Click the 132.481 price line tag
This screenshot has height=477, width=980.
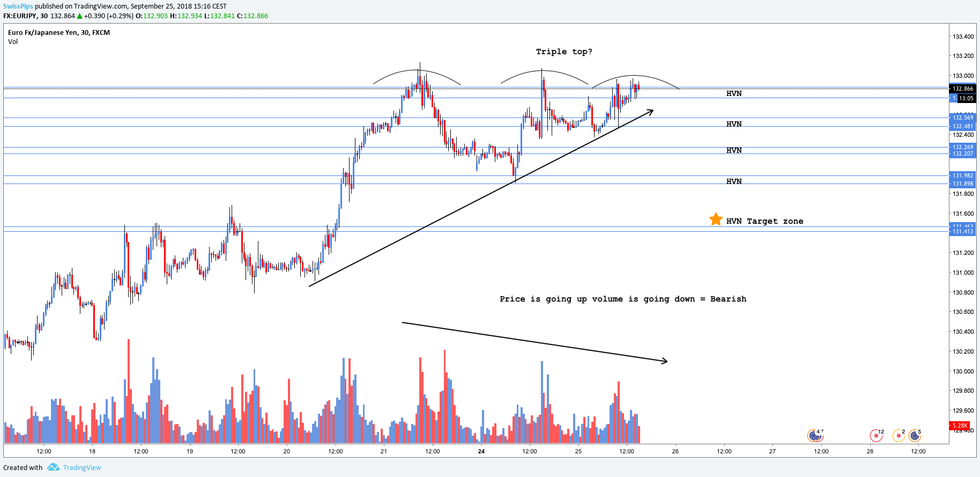pyautogui.click(x=963, y=127)
